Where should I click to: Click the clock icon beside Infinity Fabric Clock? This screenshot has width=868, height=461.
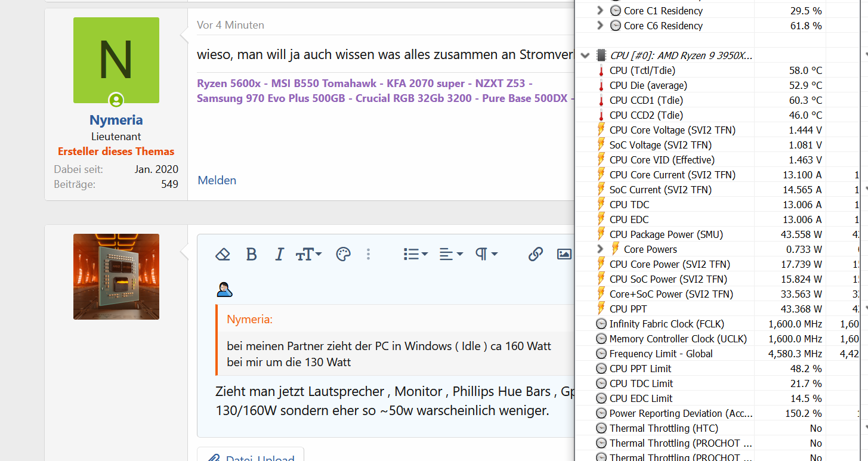[601, 324]
